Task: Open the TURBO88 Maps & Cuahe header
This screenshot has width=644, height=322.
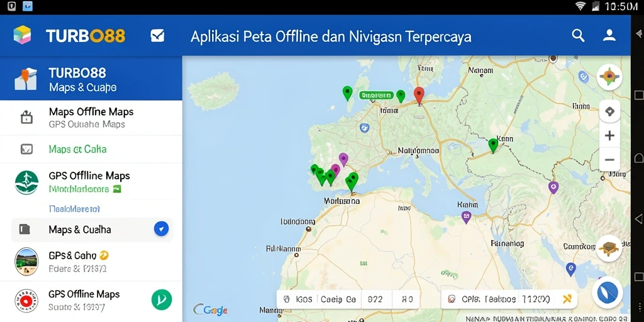Action: 91,78
